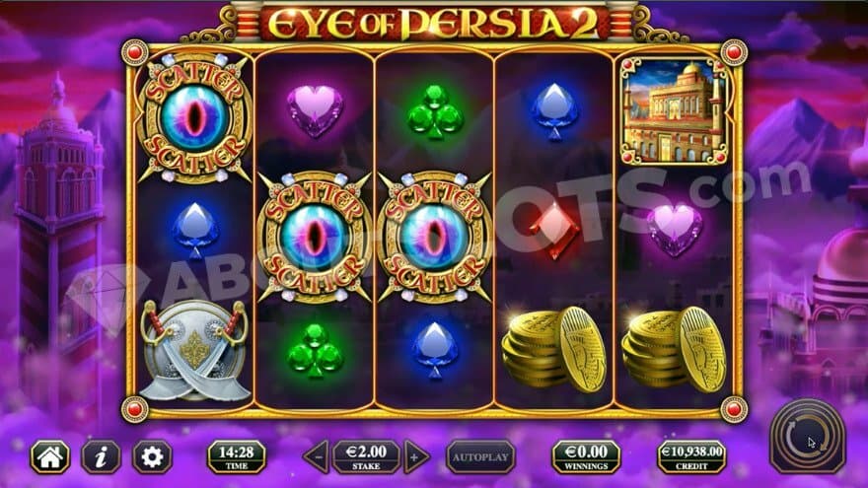Select the scatter eye on the first reel
The width and height of the screenshot is (868, 488).
coord(194,118)
